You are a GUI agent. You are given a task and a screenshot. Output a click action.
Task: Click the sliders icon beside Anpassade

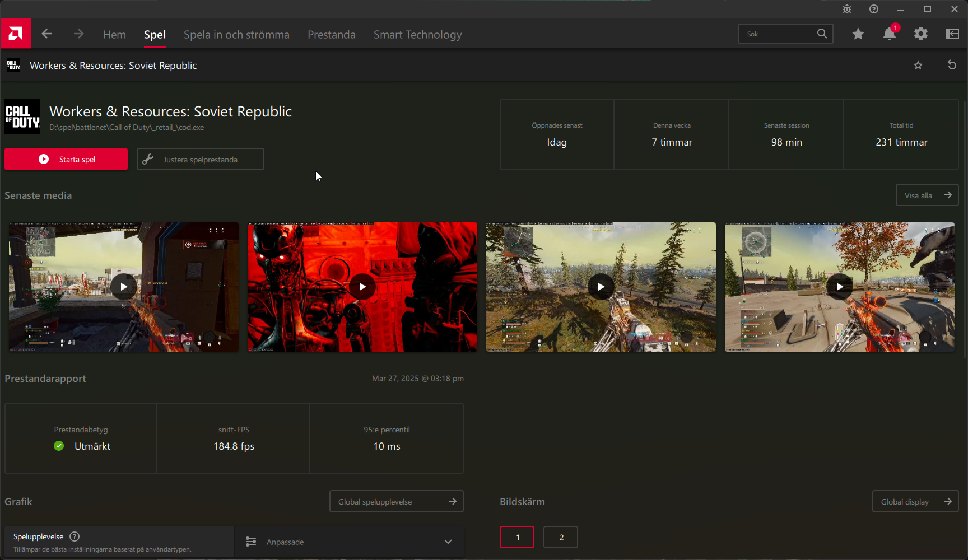click(251, 542)
